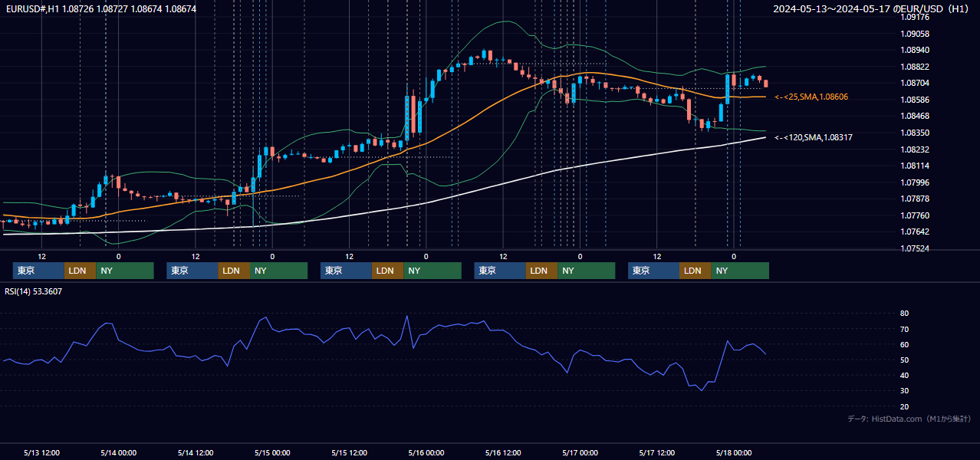Screen dimensions: 980x460
Task: Click the 5/16 00:00 time axis label
Action: pyautogui.click(x=426, y=453)
